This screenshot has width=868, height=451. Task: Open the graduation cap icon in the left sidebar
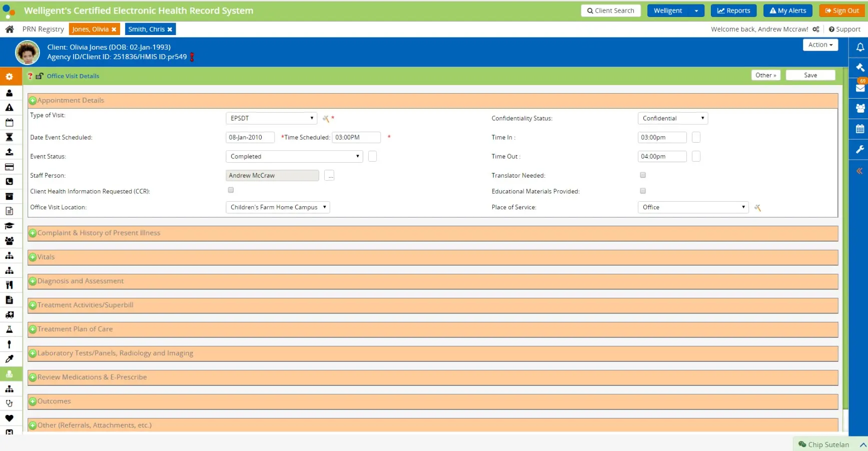pyautogui.click(x=10, y=226)
